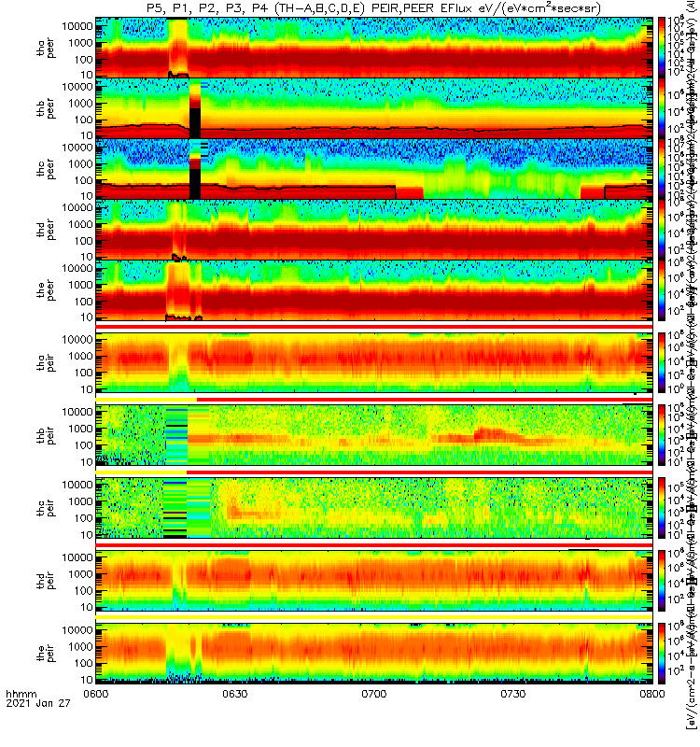This screenshot has height=747, width=700.
Task: Click the 0800 time axis label
Action: (x=651, y=694)
